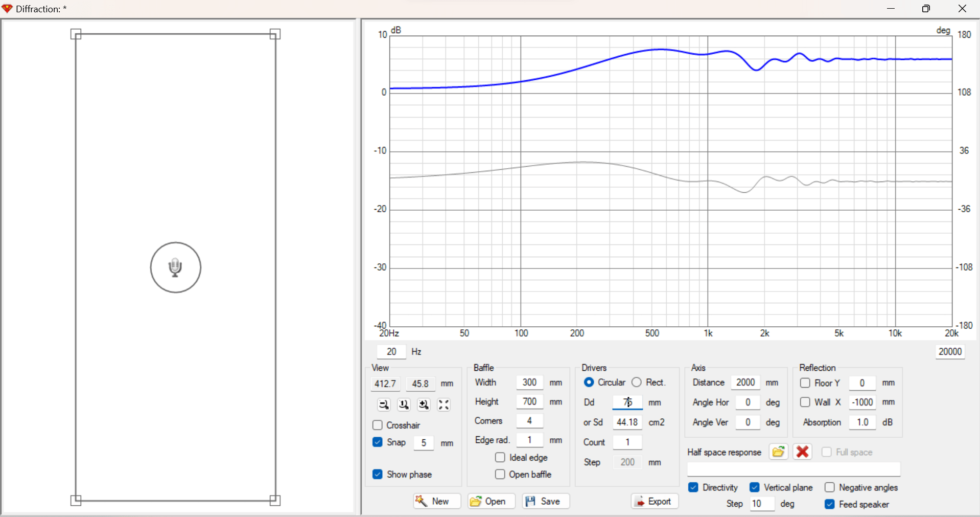Select the top-left baffle corner handle
The image size is (980, 517).
click(x=76, y=34)
